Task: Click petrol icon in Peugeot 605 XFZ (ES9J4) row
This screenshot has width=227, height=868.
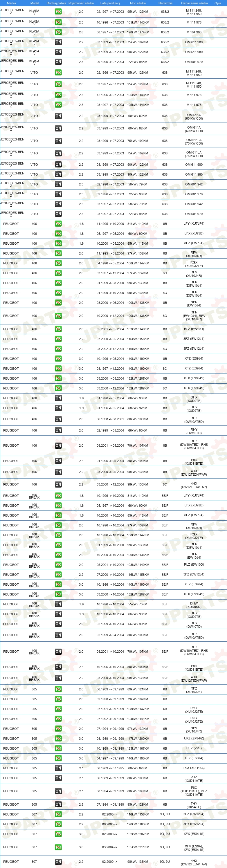Action: tap(58, 759)
